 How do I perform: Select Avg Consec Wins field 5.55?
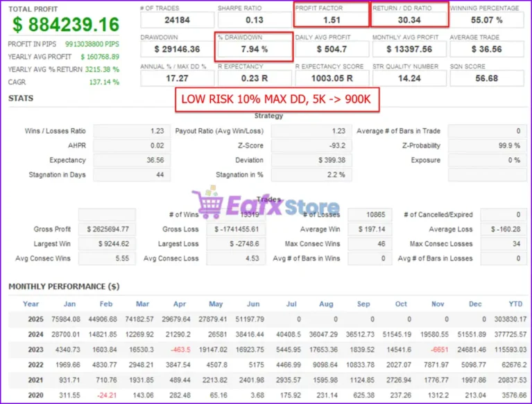click(x=108, y=258)
